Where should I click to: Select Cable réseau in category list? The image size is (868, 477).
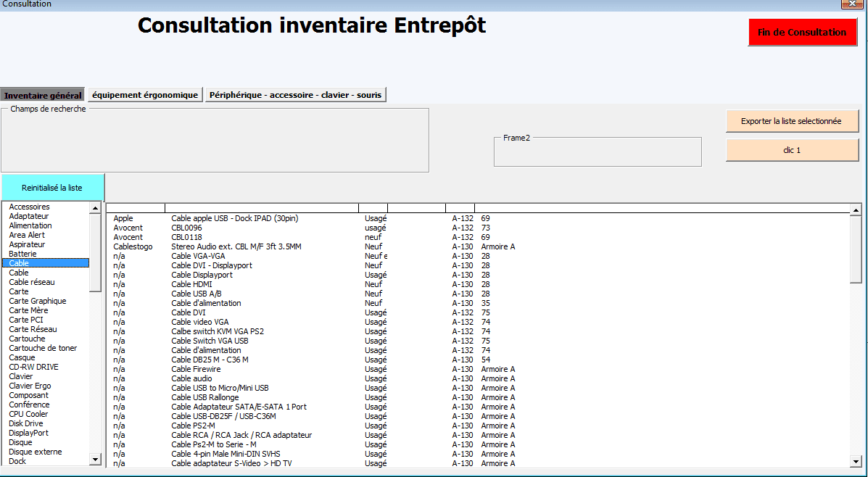coord(32,282)
